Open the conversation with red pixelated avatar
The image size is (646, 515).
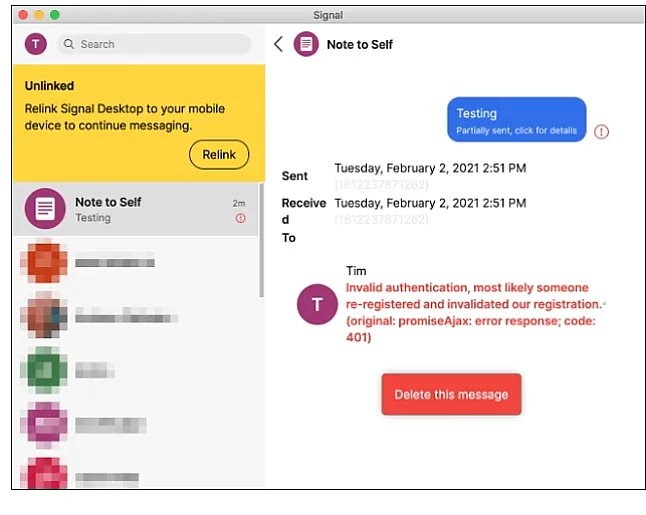point(136,473)
